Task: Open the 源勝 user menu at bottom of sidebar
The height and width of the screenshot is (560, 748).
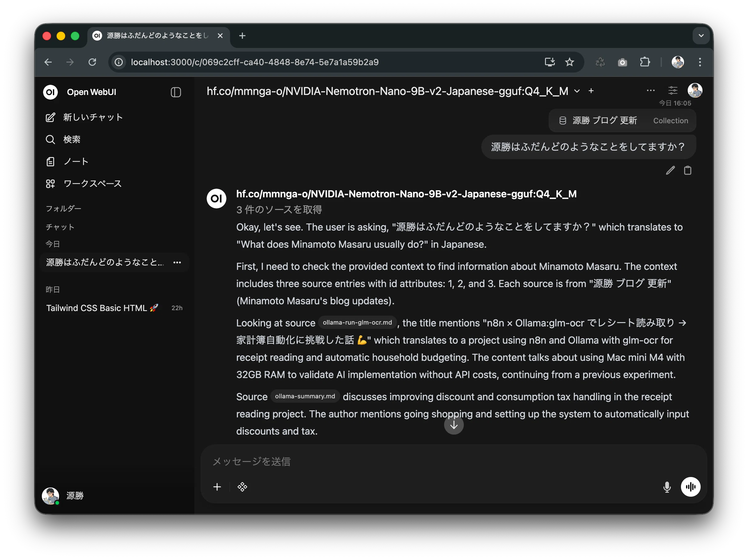Action: point(63,495)
